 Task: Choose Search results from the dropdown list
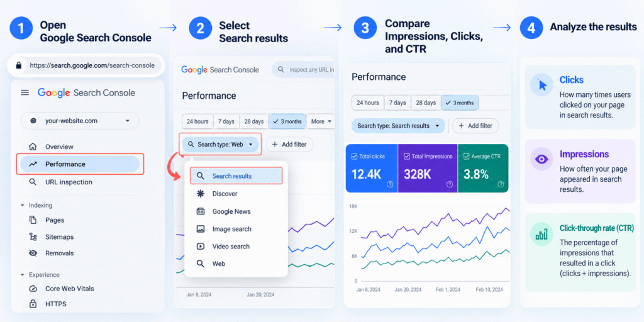[236, 176]
